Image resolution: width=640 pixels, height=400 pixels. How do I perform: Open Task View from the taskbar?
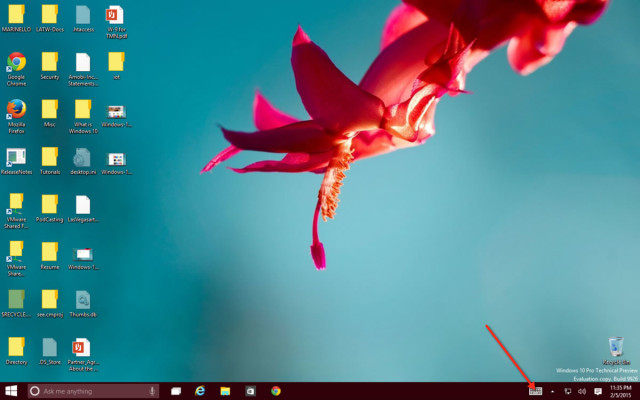tap(176, 391)
